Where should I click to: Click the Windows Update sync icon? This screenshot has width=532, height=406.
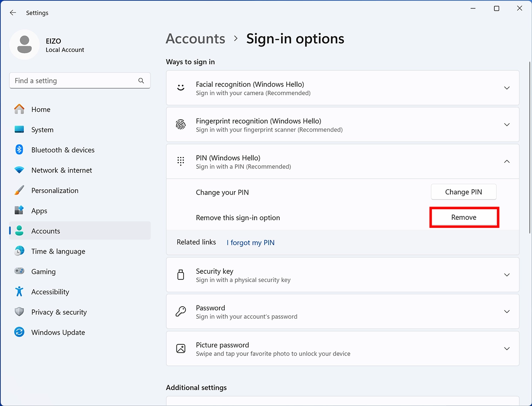19,332
